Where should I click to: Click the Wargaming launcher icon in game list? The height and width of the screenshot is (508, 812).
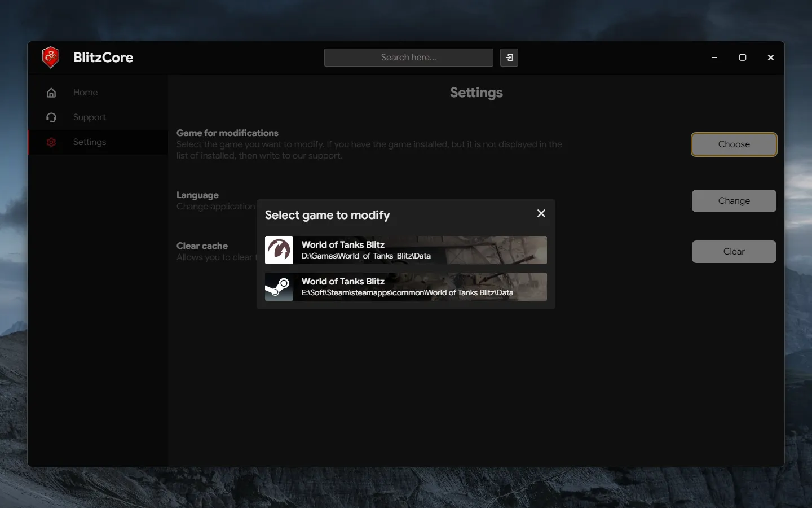279,250
